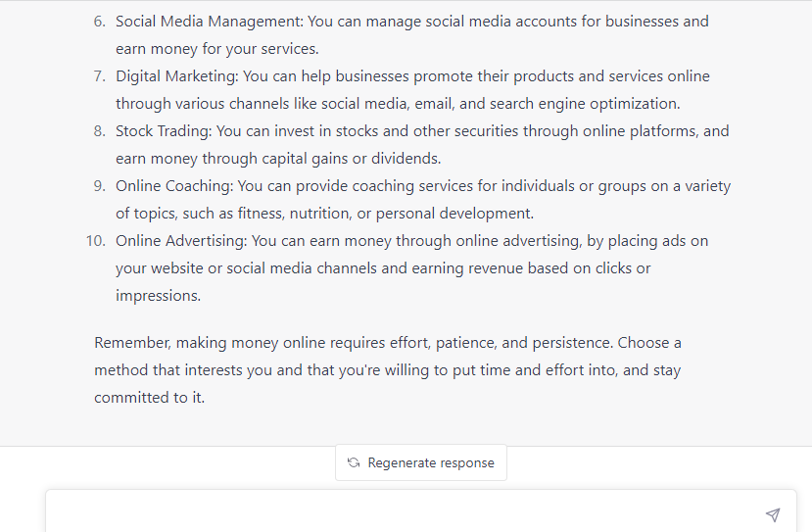
Task: Focus the chat message input box
Action: pos(404,512)
